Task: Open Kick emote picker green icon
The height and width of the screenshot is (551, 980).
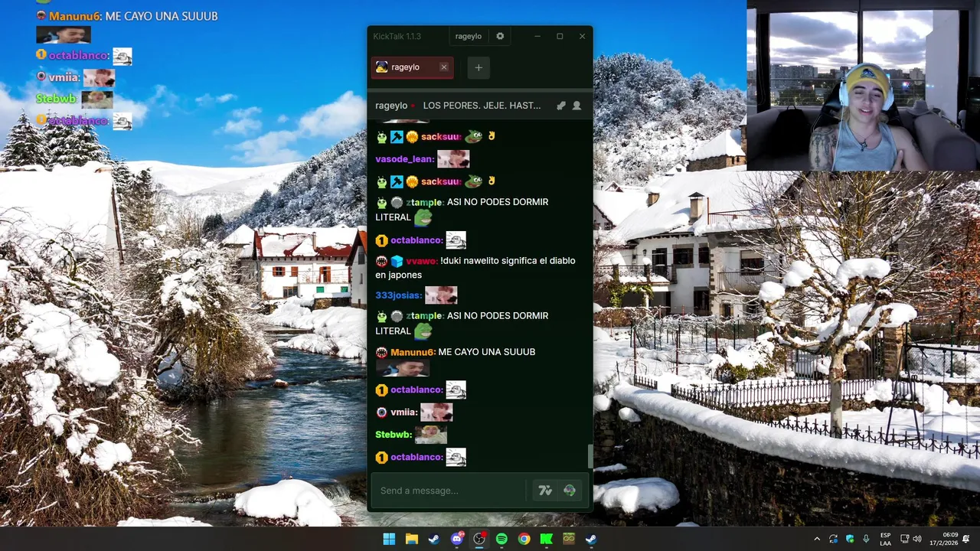Action: coord(570,491)
